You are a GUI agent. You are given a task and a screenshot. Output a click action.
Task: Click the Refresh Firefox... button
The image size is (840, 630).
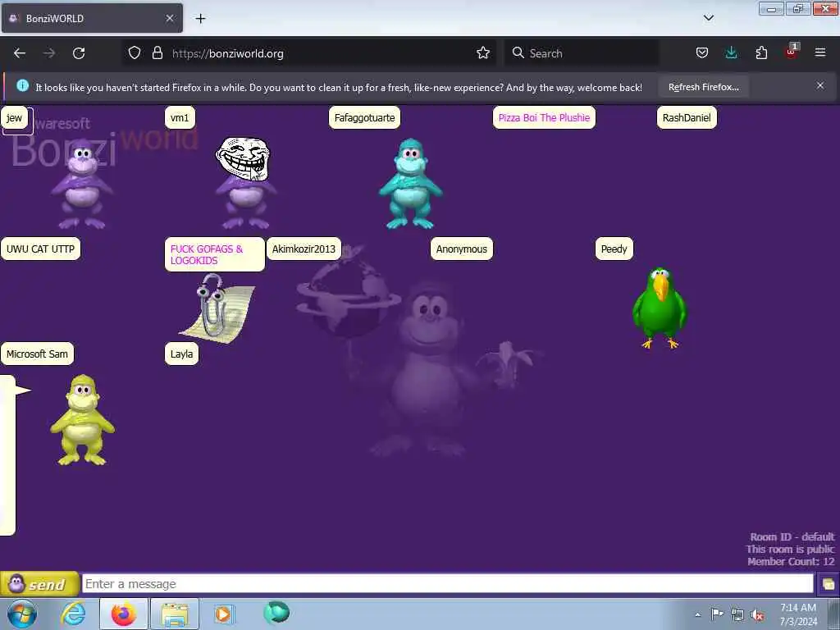(x=703, y=87)
